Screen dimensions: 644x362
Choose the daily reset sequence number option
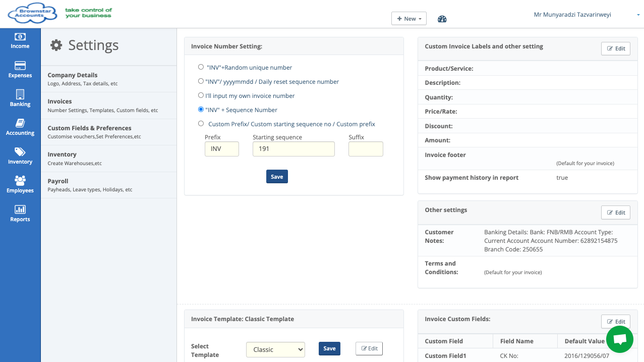[201, 81]
